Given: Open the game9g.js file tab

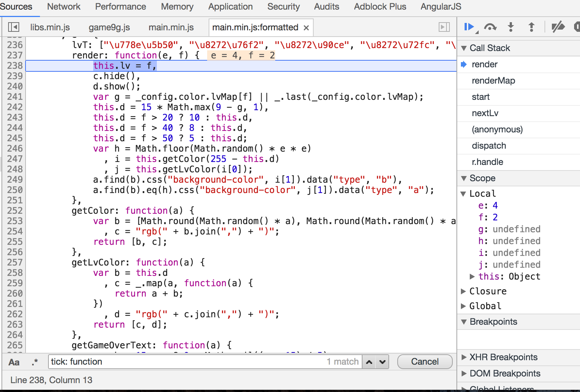Looking at the screenshot, I should tap(109, 27).
